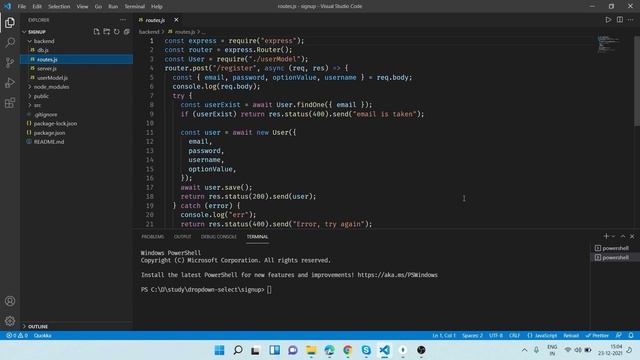Maximize the terminal panel size
The image size is (640, 360).
623,236
